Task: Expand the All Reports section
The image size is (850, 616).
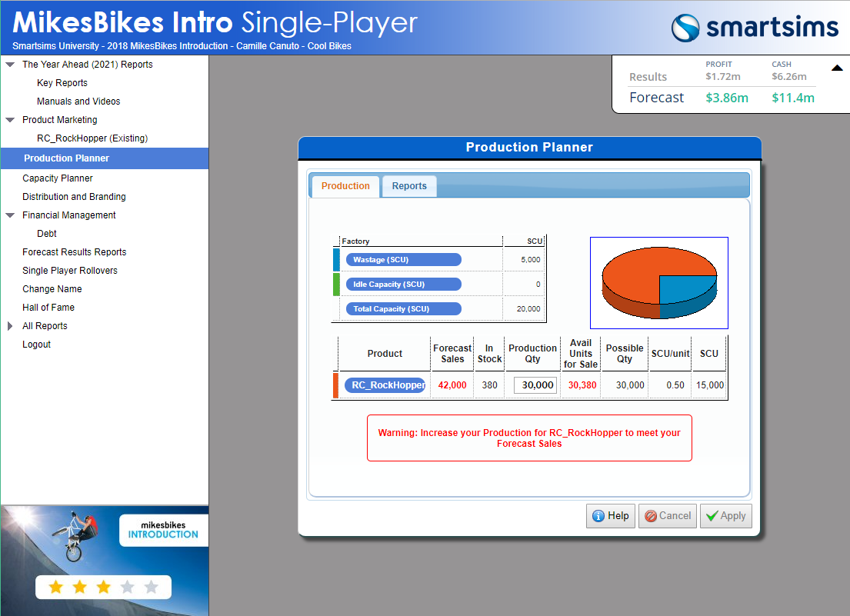Action: click(10, 326)
